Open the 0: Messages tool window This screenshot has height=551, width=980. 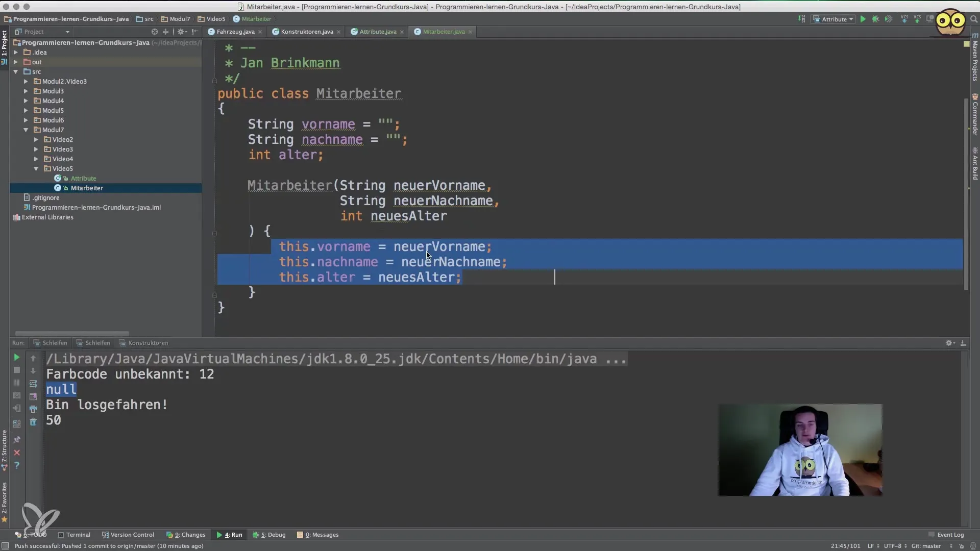(318, 535)
